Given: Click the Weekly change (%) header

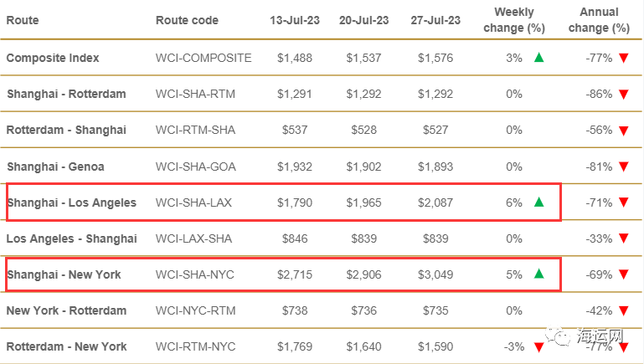Looking at the screenshot, I should (x=514, y=20).
